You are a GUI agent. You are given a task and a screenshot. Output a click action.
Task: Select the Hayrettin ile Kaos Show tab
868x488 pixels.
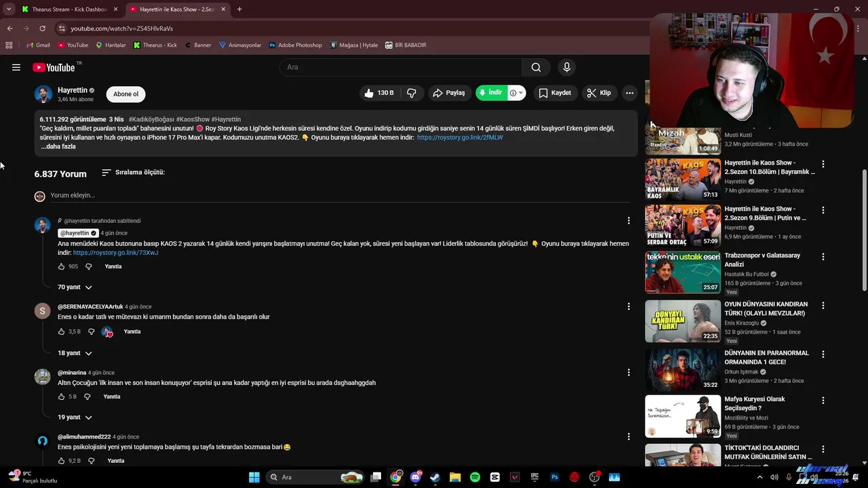[x=177, y=9]
